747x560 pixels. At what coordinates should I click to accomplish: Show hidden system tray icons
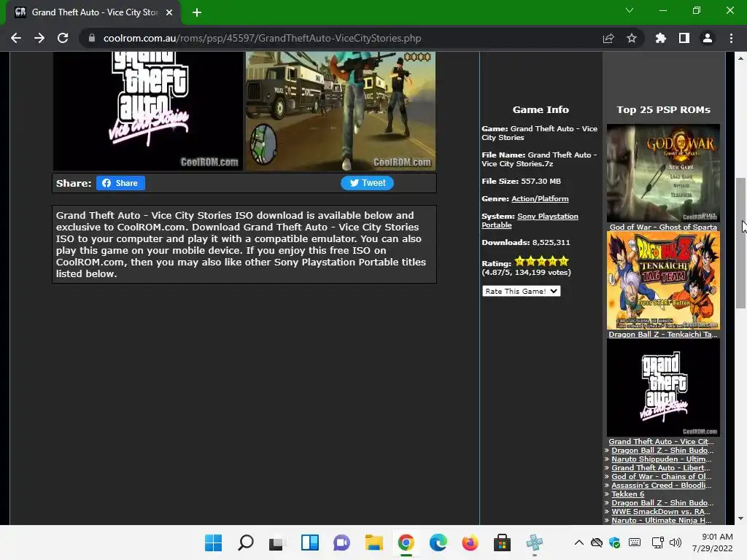[x=578, y=542]
